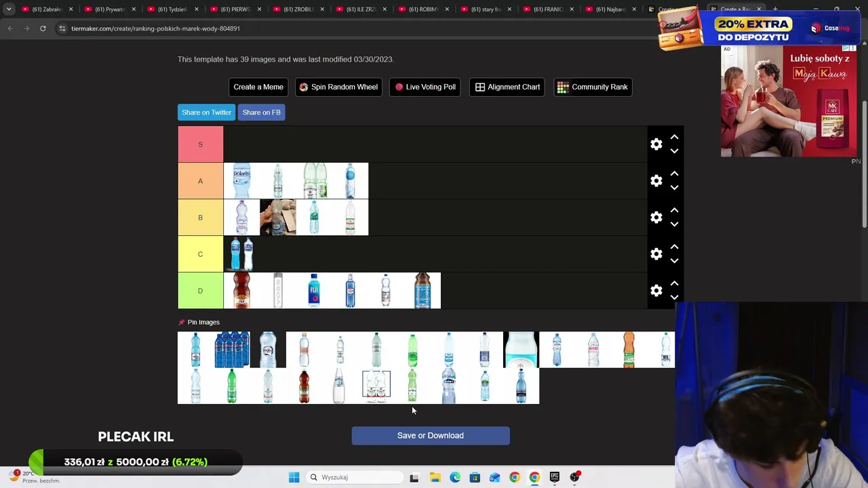Click the light-orange B tier label

(x=200, y=218)
